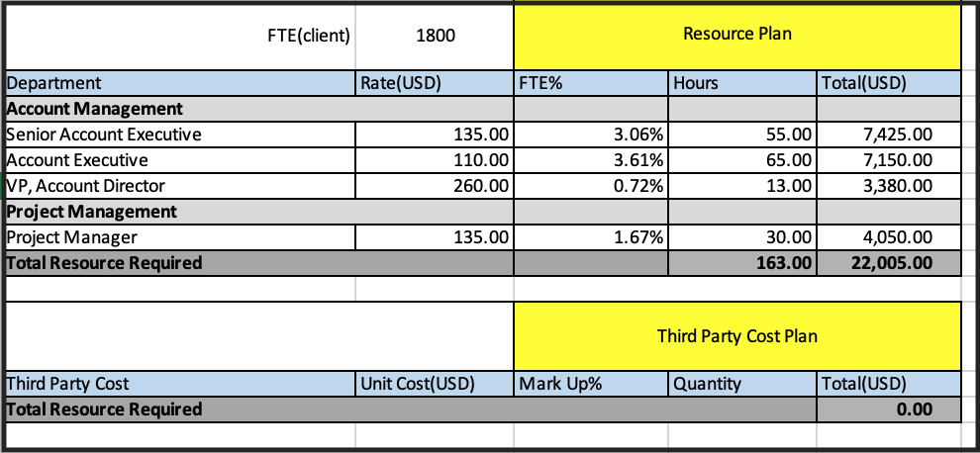980x453 pixels.
Task: Select Senior Account Executive rate 135.00
Action: coord(435,135)
